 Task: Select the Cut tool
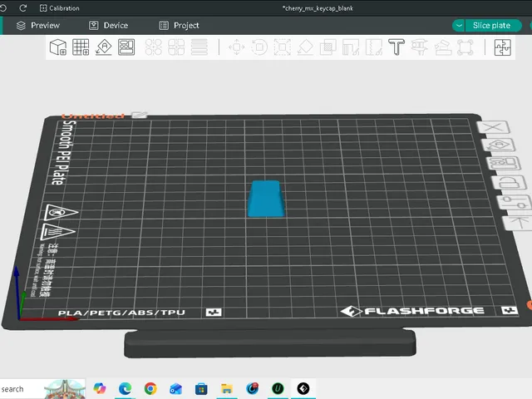[x=328, y=47]
